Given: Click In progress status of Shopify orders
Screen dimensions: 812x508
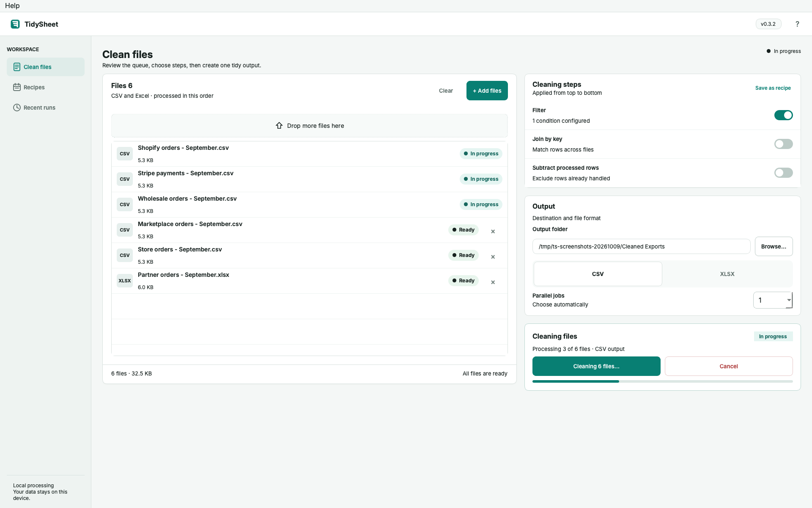Looking at the screenshot, I should pyautogui.click(x=481, y=154).
